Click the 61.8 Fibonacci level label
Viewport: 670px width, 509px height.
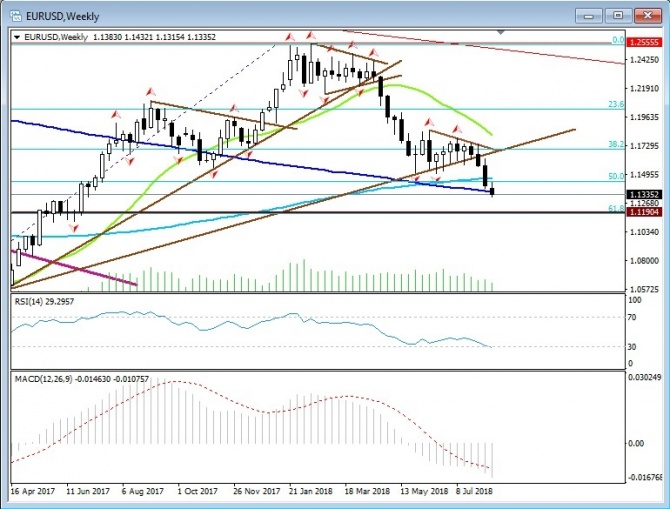coord(616,208)
